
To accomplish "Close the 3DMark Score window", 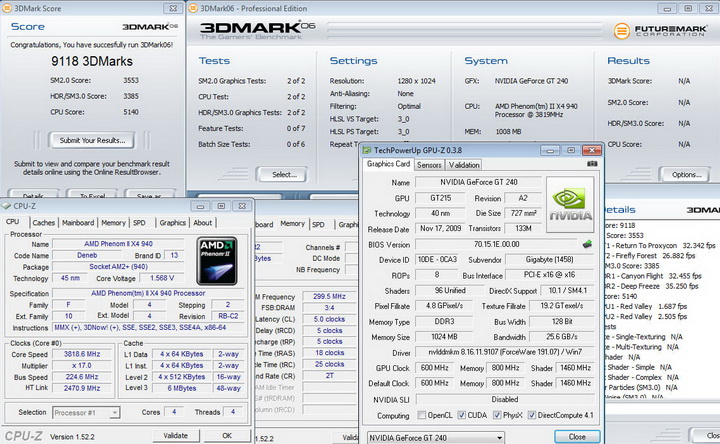I will (173, 8).
